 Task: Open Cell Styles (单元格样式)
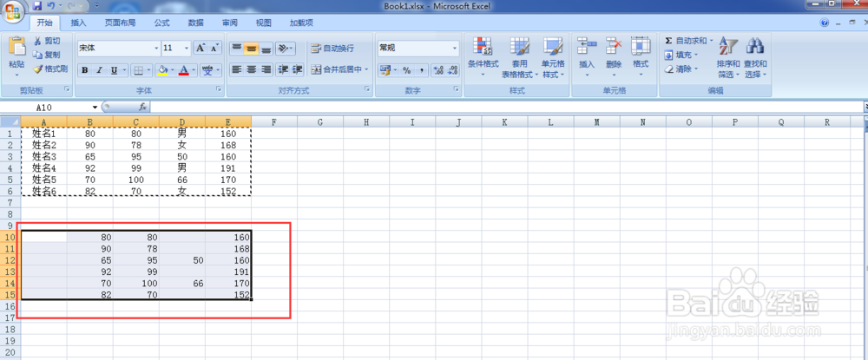coord(553,57)
